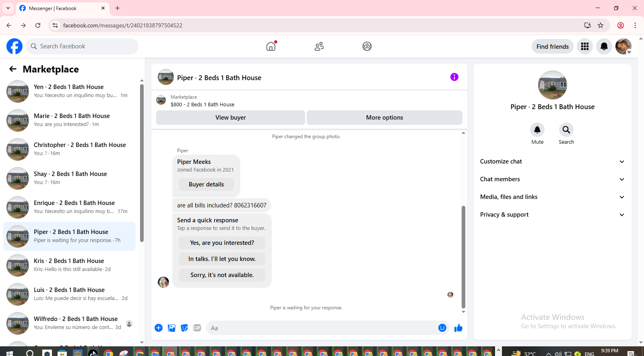Click the conversation list scrollbar
Viewport: 644px width, 356px height.
tap(142, 163)
